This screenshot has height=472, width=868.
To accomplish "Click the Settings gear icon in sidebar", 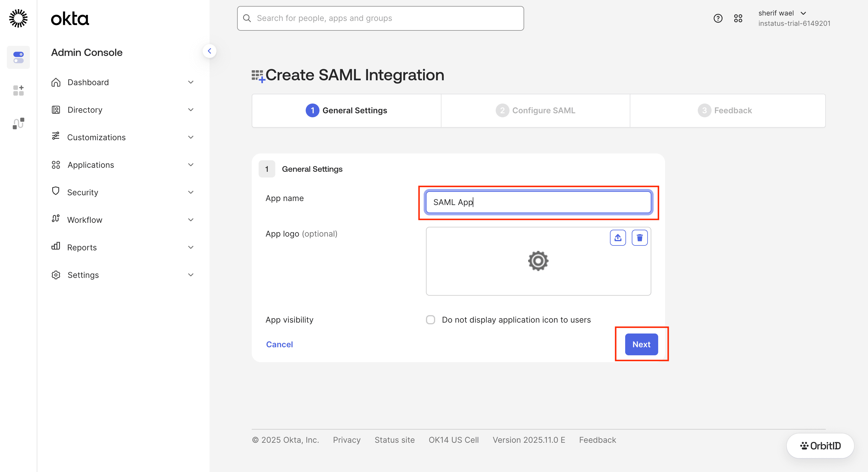I will pyautogui.click(x=56, y=275).
